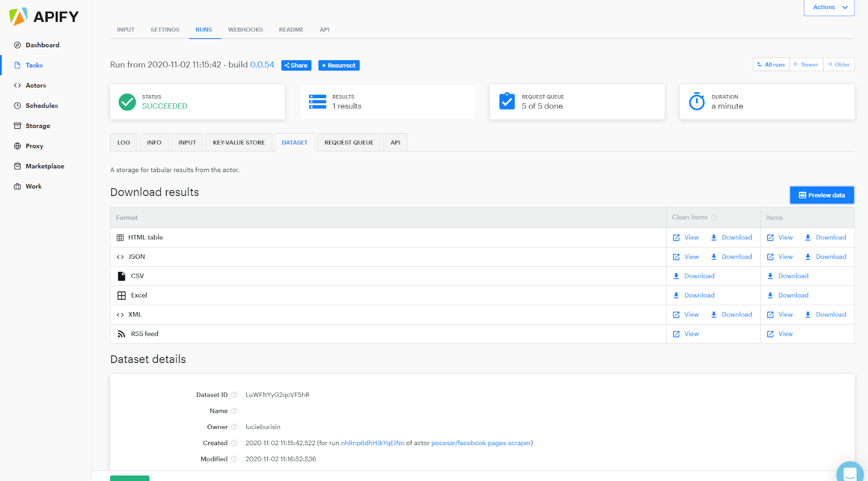
Task: View clean items as XML
Action: coord(686,315)
